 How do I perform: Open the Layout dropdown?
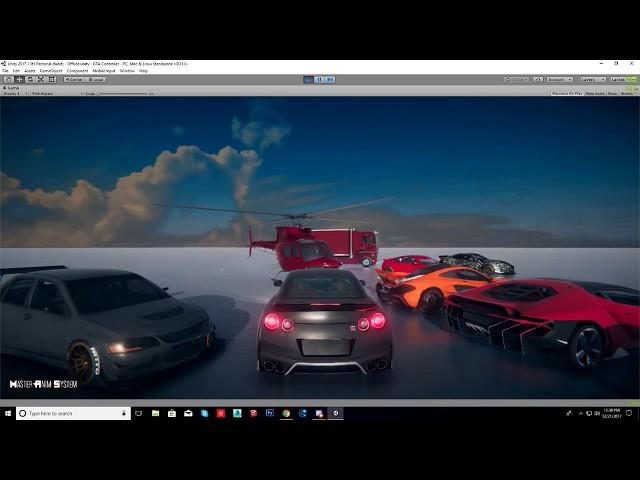coord(623,80)
